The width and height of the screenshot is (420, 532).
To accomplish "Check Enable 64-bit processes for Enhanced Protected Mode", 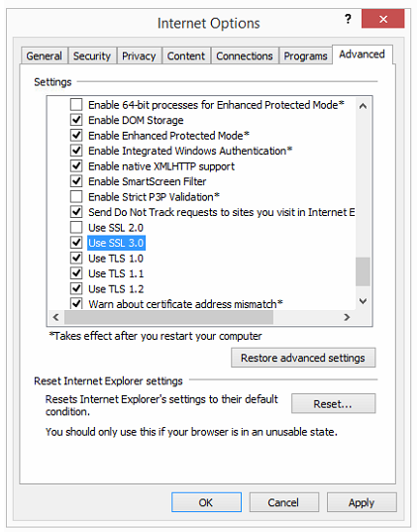I will [x=76, y=104].
